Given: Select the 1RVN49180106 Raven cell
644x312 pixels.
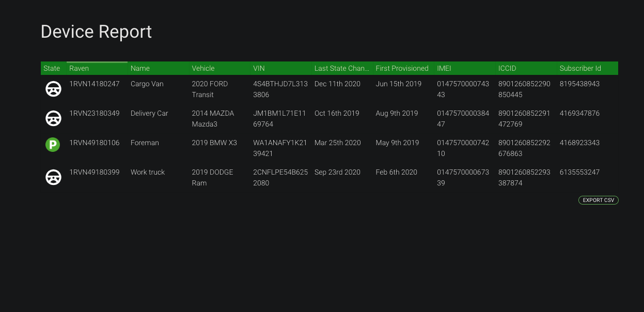Looking at the screenshot, I should 95,143.
